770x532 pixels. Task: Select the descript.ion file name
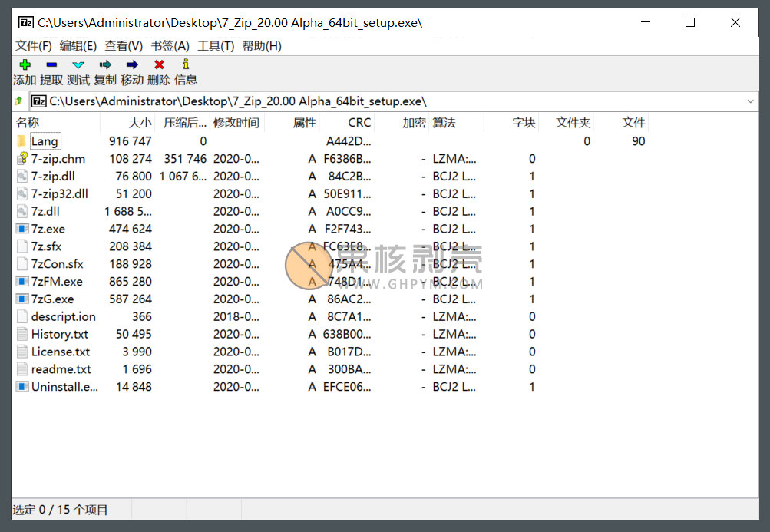click(x=64, y=317)
